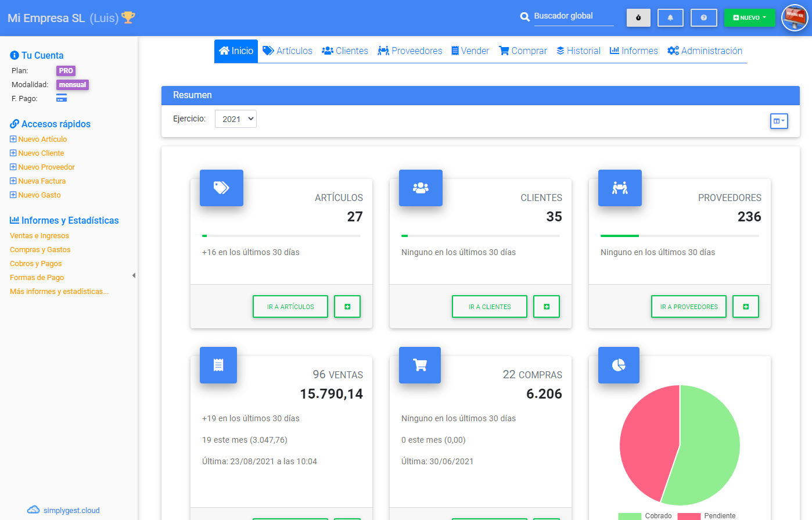Select the Compras shopping cart icon

pyautogui.click(x=420, y=365)
